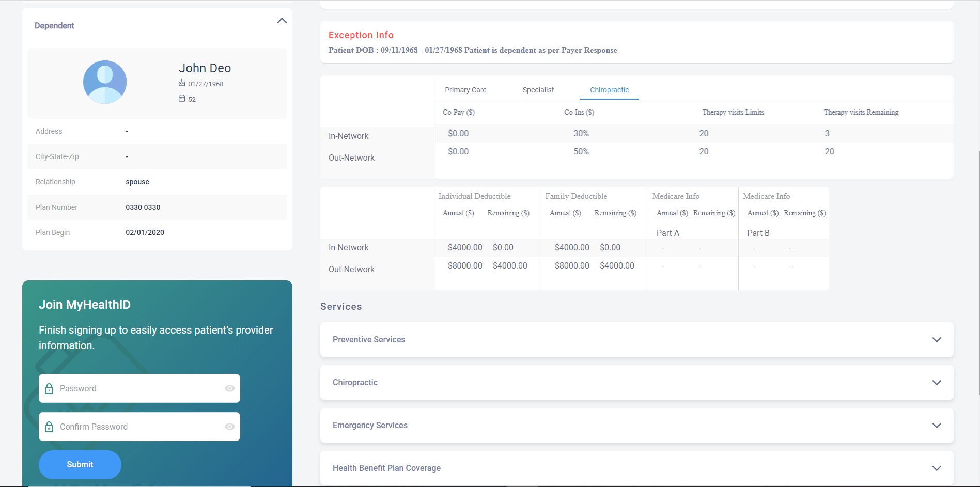Click the lock icon in Password field
Image resolution: width=980 pixels, height=487 pixels.
click(x=49, y=388)
